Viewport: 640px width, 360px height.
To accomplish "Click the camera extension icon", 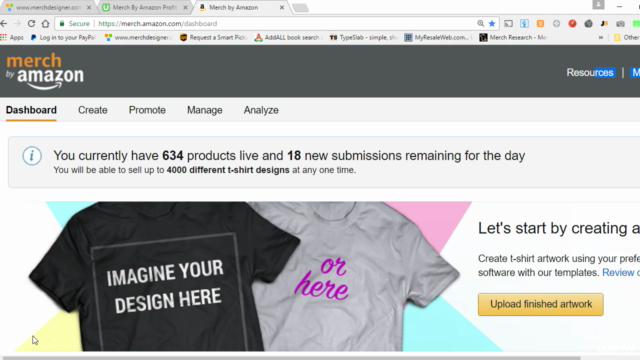I will [x=620, y=24].
